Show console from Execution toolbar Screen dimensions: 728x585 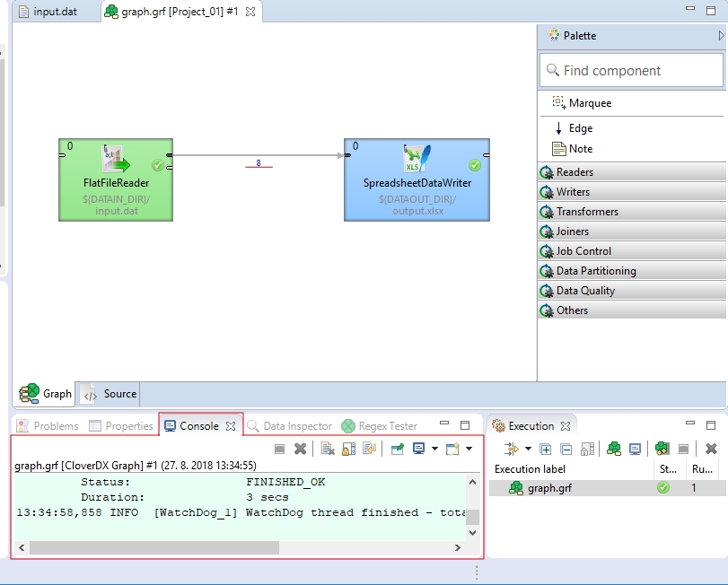tap(635, 449)
